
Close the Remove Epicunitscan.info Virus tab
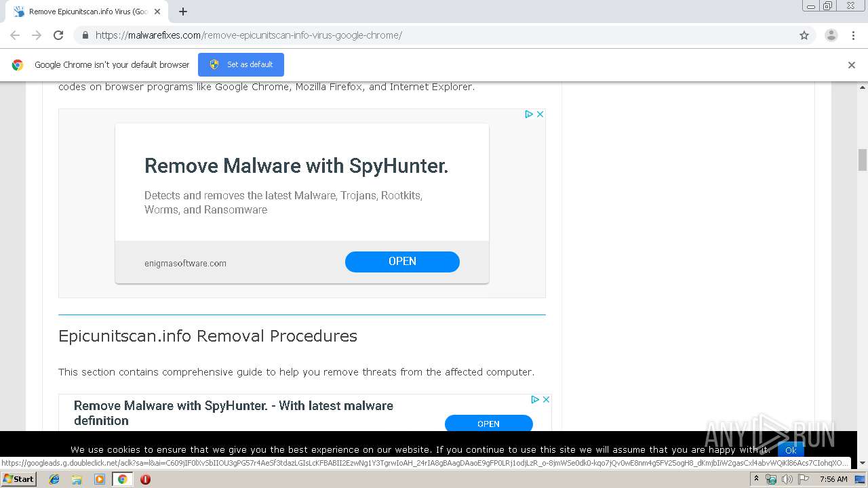point(157,12)
